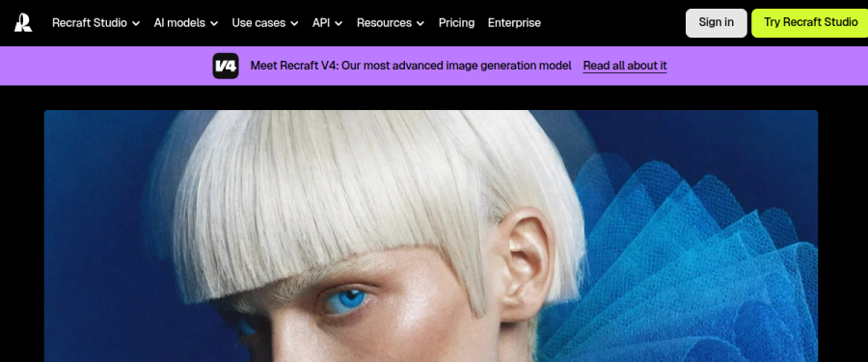Follow the Read all about it link
The height and width of the screenshot is (362, 868).
[625, 66]
